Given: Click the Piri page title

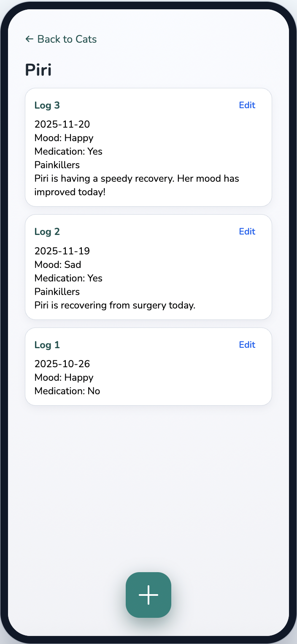Looking at the screenshot, I should point(38,69).
